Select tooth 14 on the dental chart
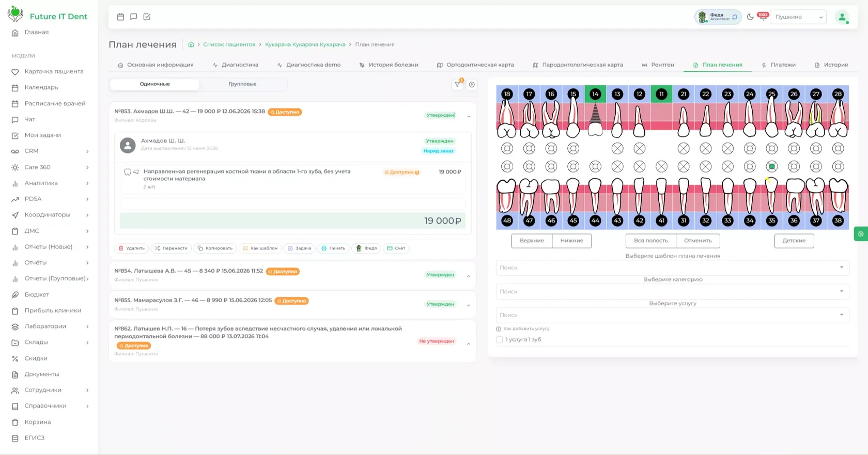The image size is (868, 455). (x=595, y=94)
